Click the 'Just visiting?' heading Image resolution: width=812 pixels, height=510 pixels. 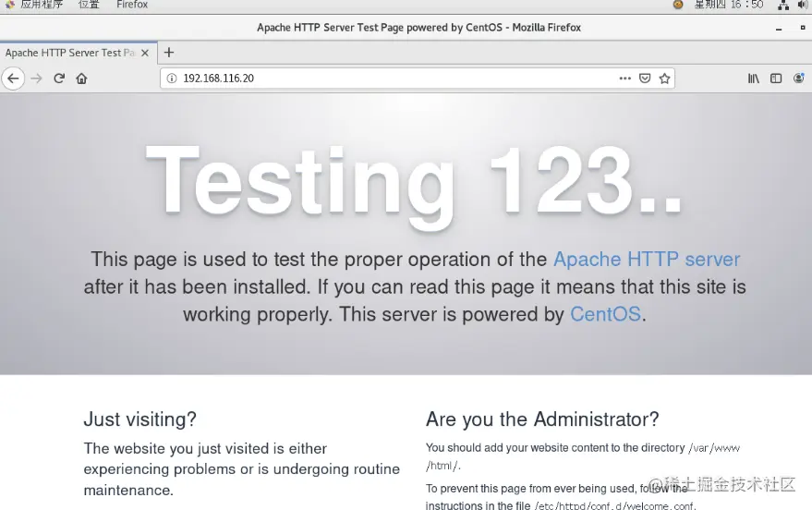[x=139, y=419]
